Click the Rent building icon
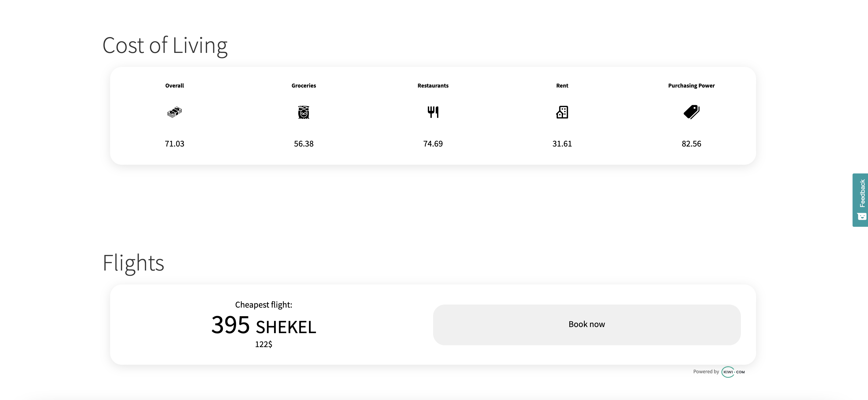The width and height of the screenshot is (868, 400). (x=562, y=112)
